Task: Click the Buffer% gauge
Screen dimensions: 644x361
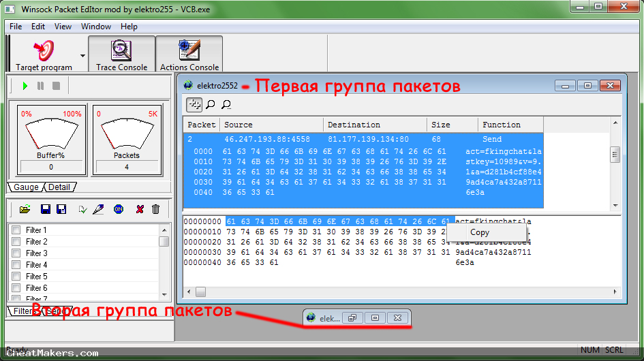Action: coord(51,140)
